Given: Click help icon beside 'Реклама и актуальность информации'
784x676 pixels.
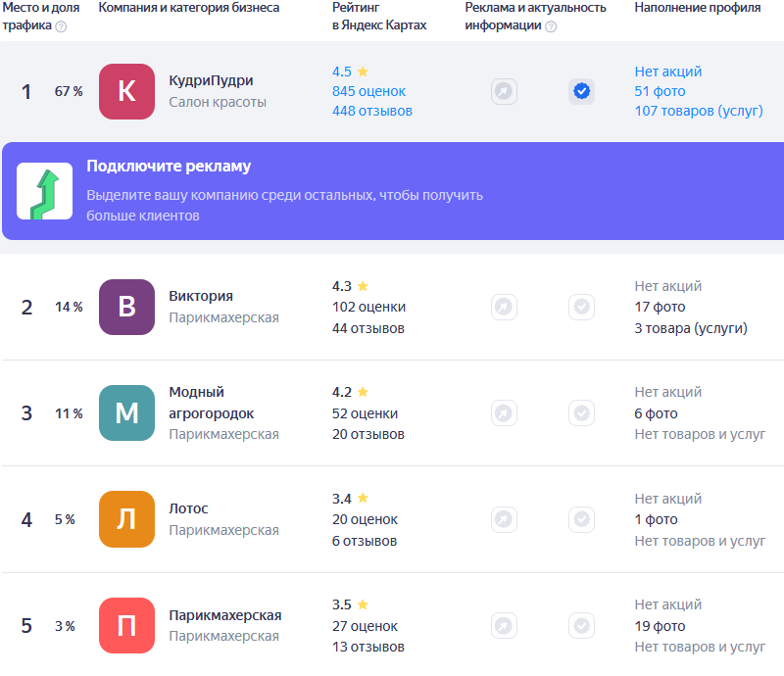Looking at the screenshot, I should (x=551, y=26).
